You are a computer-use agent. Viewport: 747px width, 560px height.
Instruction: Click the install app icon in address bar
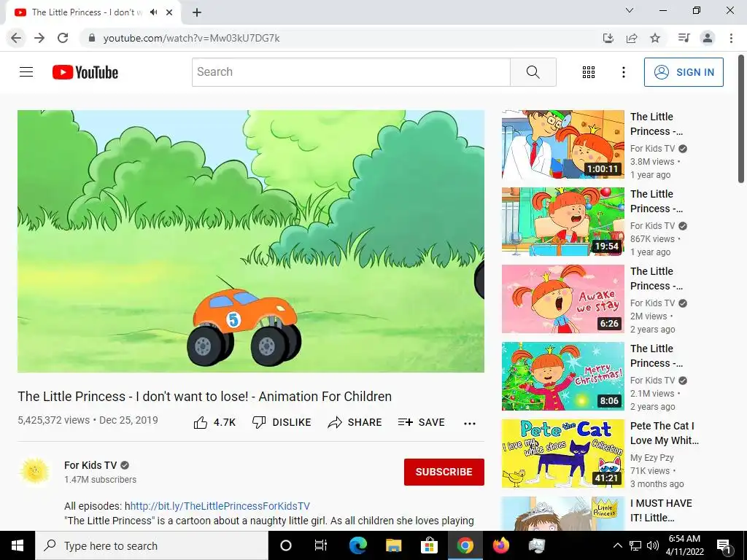[x=608, y=38]
